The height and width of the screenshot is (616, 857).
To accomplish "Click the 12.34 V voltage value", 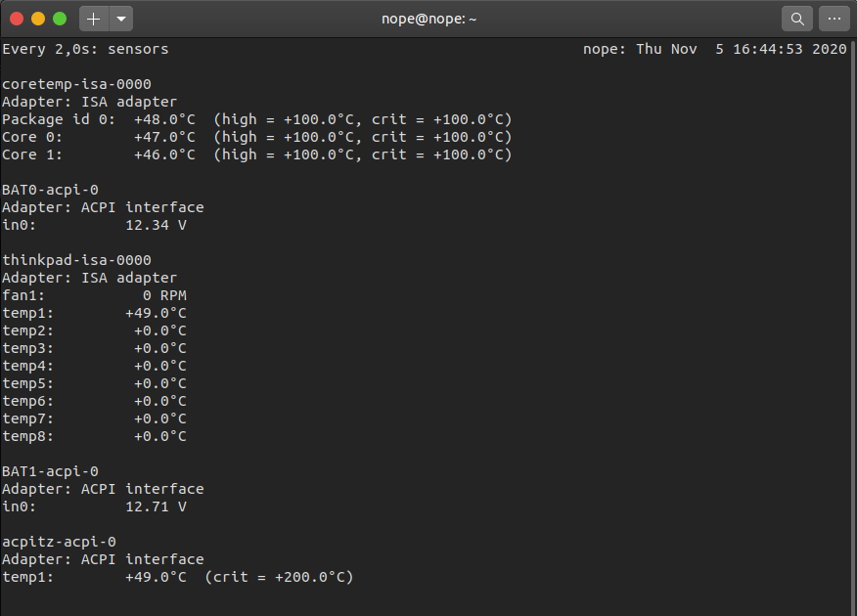I will 149,224.
